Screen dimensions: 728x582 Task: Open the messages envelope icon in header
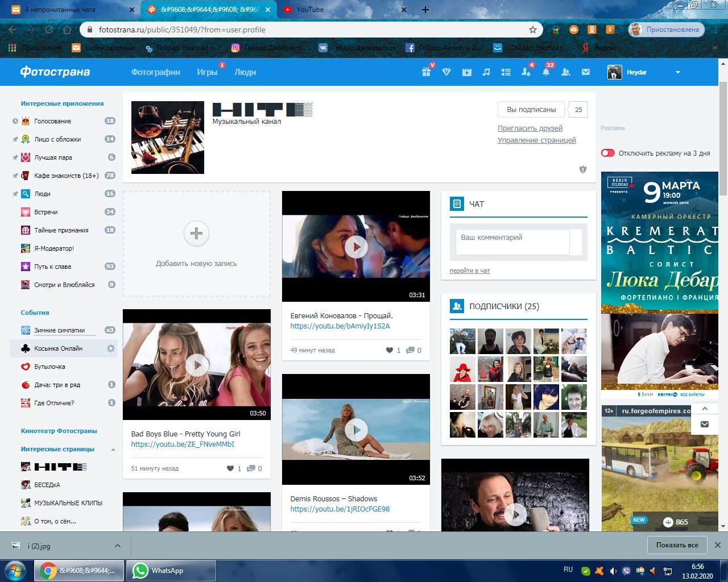(x=586, y=72)
